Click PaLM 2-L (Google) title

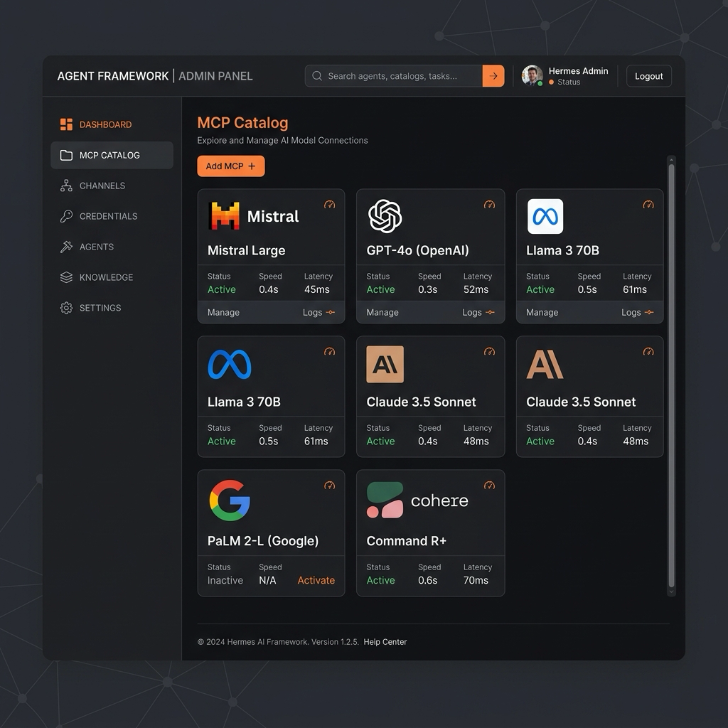pyautogui.click(x=263, y=541)
